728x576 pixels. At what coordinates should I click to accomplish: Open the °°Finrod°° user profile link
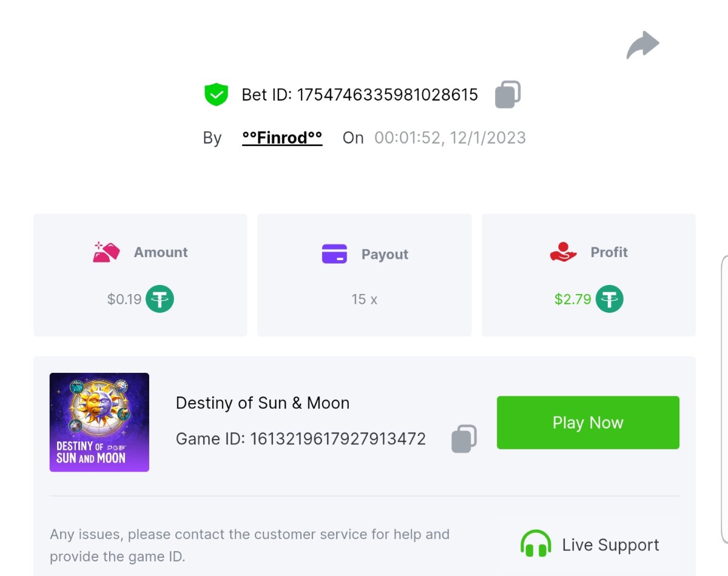(282, 138)
